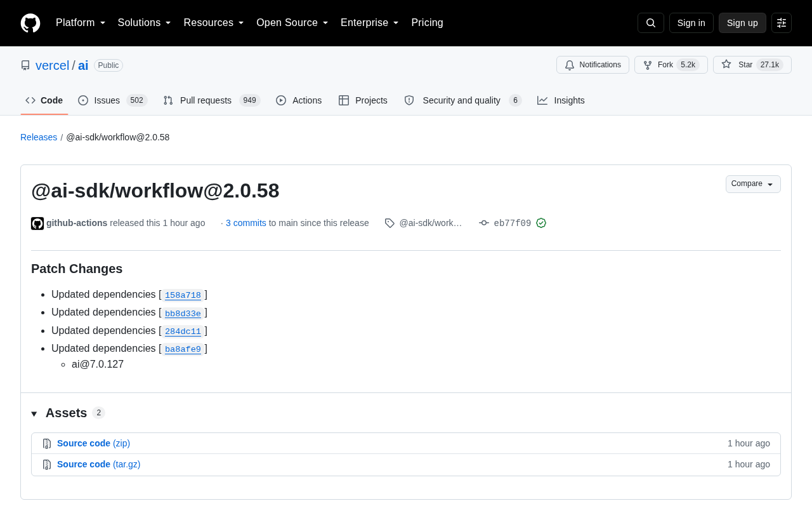Download Source code (zip)
812x508 pixels.
click(x=93, y=443)
